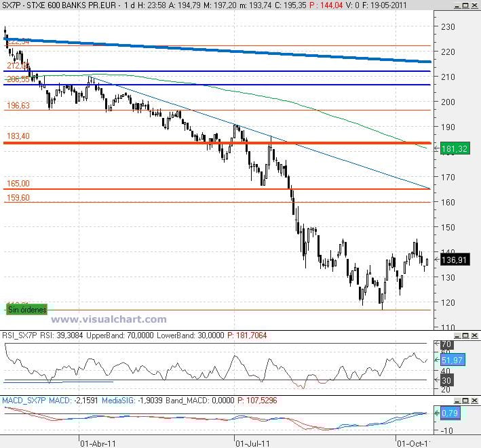Click the 160 price axis label

[x=448, y=202]
